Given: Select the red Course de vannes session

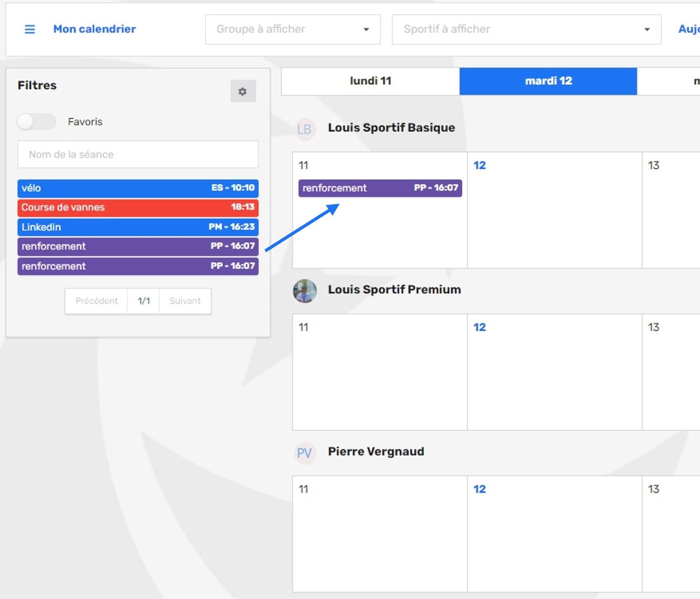Looking at the screenshot, I should (138, 208).
